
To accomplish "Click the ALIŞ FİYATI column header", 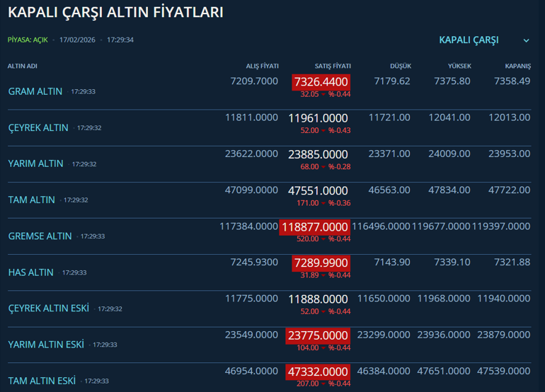I will (262, 66).
